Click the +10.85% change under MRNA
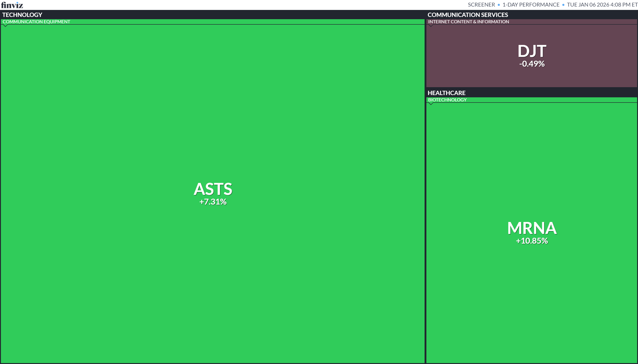638x364 pixels. click(532, 241)
